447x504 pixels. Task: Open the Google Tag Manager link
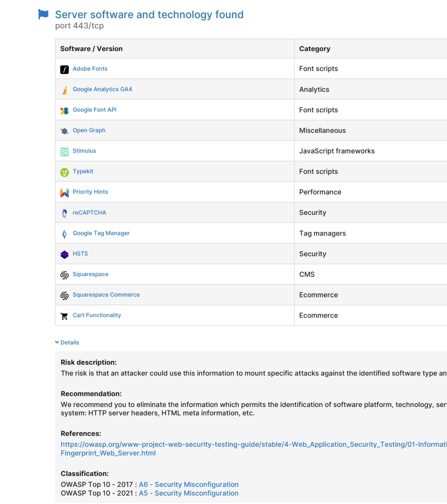[101, 233]
